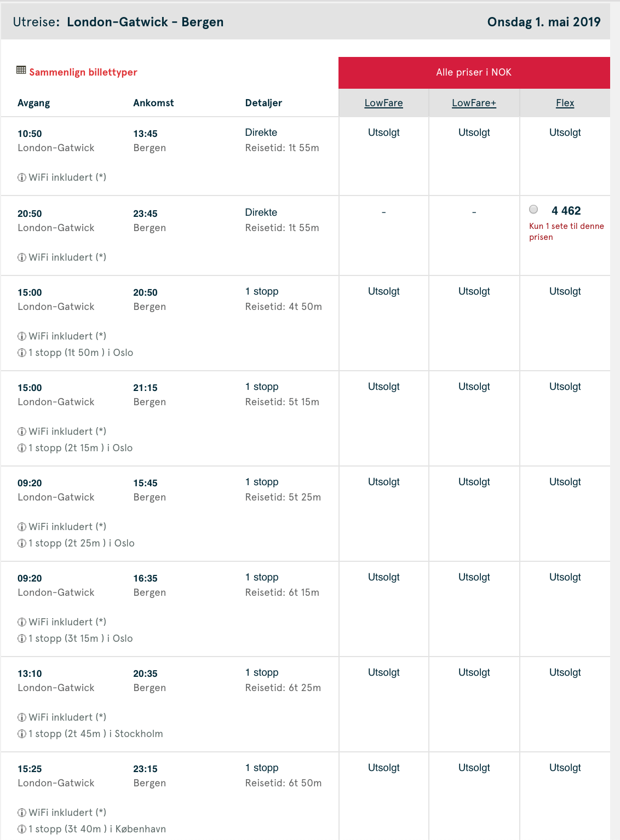Click Utsolgt LowFare cell for 10:50 flight
The width and height of the screenshot is (620, 840).
(383, 133)
